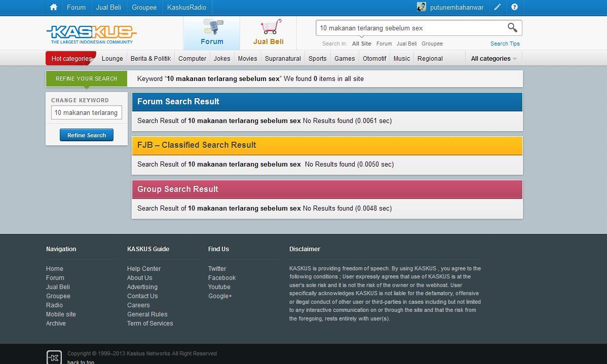Click the home icon in top bar
This screenshot has width=607, height=364.
point(53,7)
